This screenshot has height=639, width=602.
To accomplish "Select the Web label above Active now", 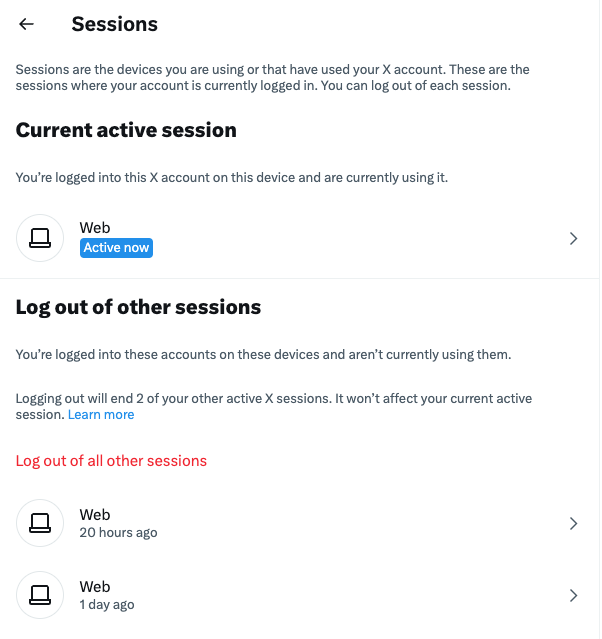I will click(95, 228).
